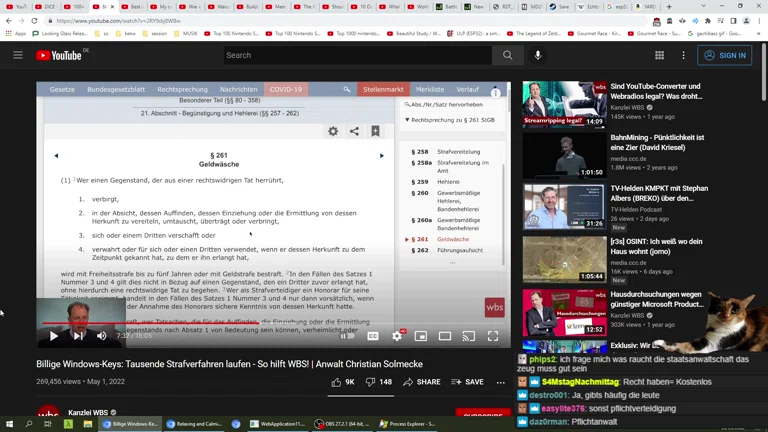Switch to the Echt browser tab

[589, 6]
